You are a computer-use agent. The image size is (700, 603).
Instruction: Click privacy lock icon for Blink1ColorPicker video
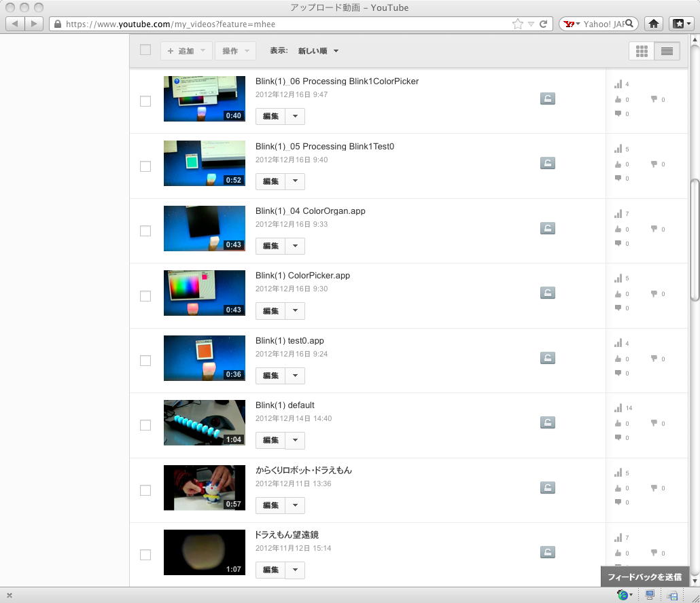click(547, 98)
